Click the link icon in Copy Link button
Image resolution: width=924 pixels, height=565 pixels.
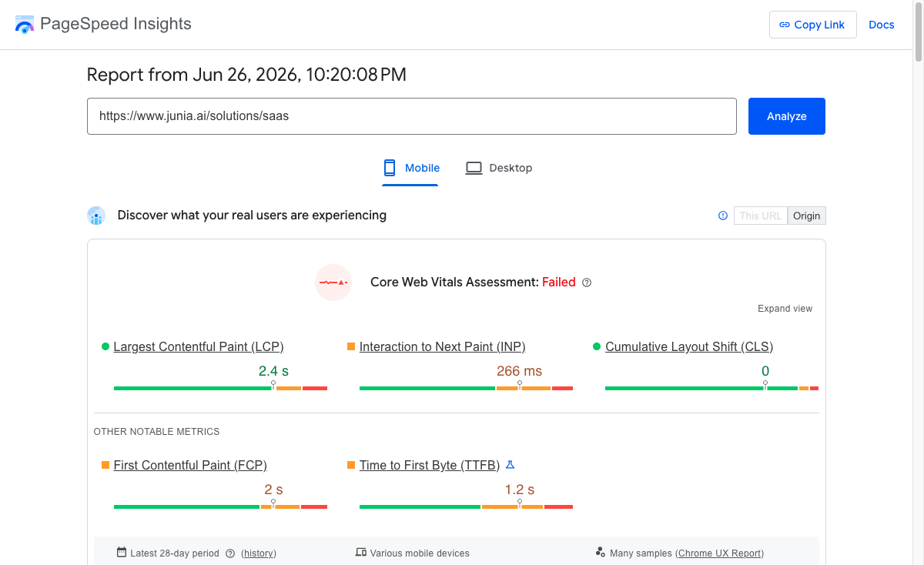[785, 25]
